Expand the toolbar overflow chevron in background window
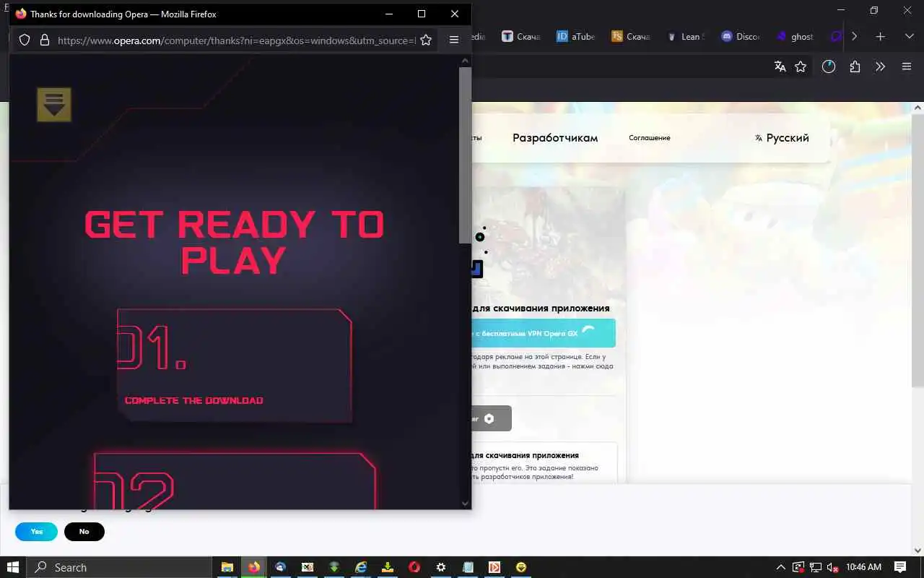The image size is (924, 578). (881, 66)
